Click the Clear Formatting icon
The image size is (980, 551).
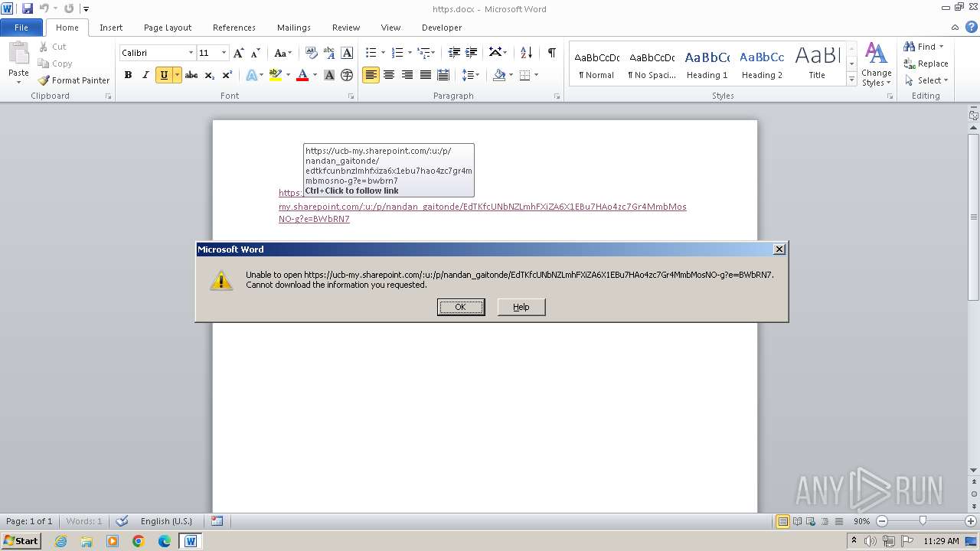[312, 53]
